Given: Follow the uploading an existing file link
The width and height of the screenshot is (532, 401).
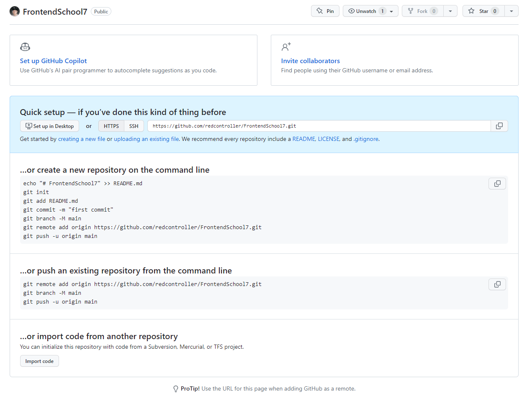Looking at the screenshot, I should tap(146, 139).
